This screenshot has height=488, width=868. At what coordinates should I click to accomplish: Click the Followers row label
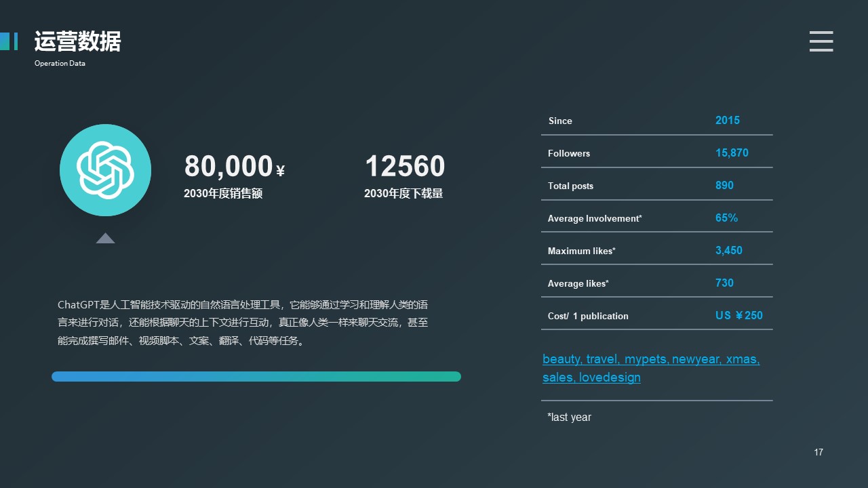(x=569, y=153)
